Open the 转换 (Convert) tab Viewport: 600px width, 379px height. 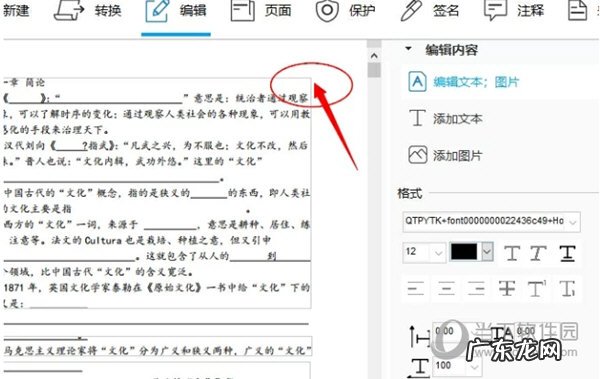point(88,10)
